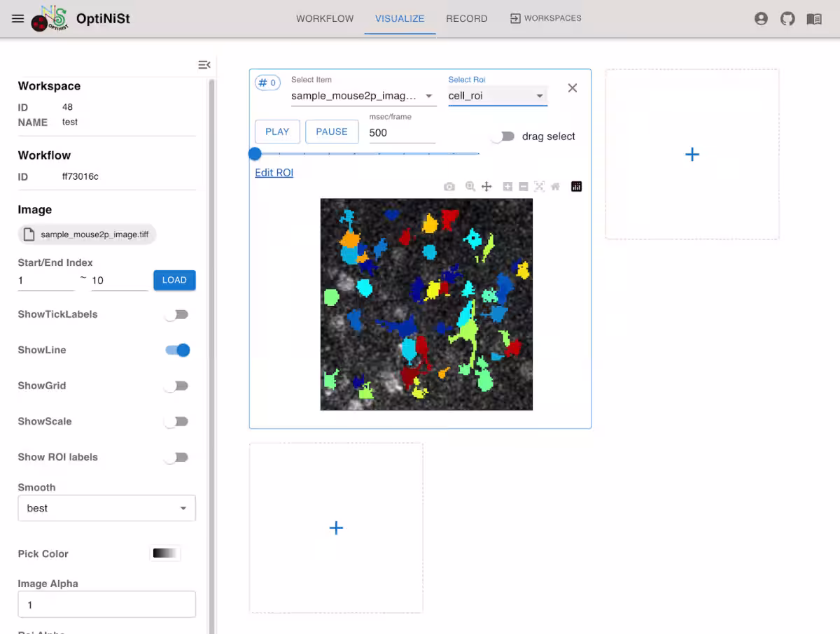Toggle ShowTickLabels switch

coord(176,315)
